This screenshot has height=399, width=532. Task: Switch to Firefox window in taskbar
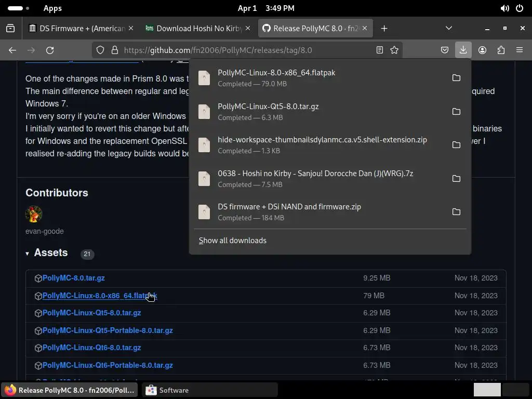pyautogui.click(x=70, y=390)
